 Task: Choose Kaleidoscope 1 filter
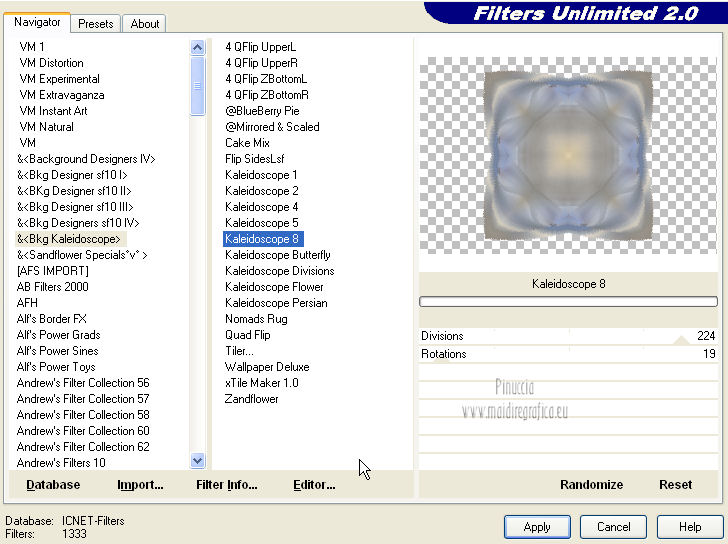tap(261, 175)
